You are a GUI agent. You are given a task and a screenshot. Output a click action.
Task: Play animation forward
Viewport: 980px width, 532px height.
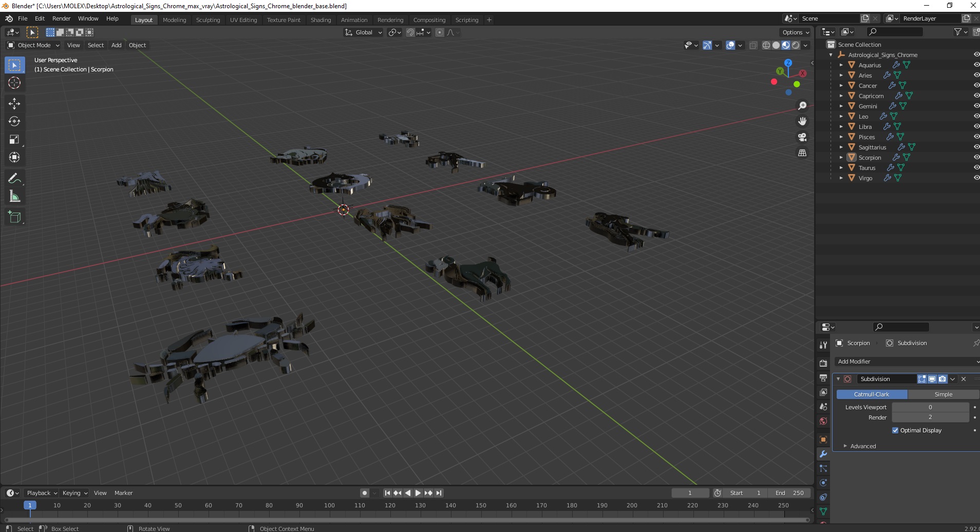418,493
